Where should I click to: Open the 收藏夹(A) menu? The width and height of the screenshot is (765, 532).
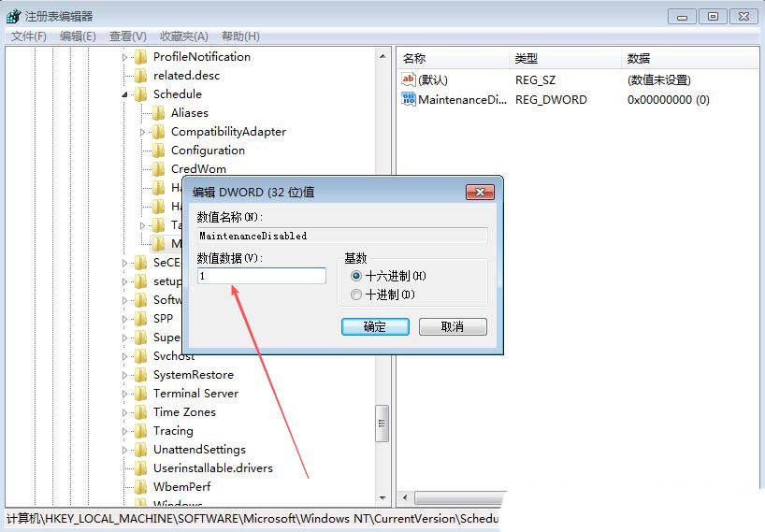184,36
